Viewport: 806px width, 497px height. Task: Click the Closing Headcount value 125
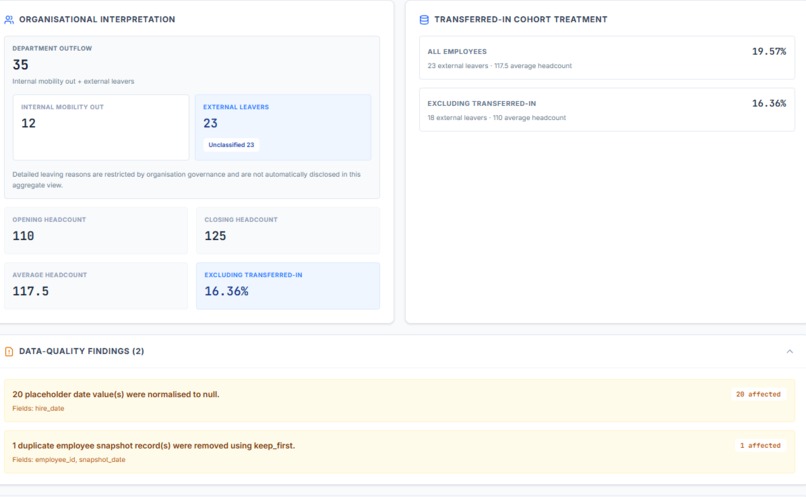[215, 236]
